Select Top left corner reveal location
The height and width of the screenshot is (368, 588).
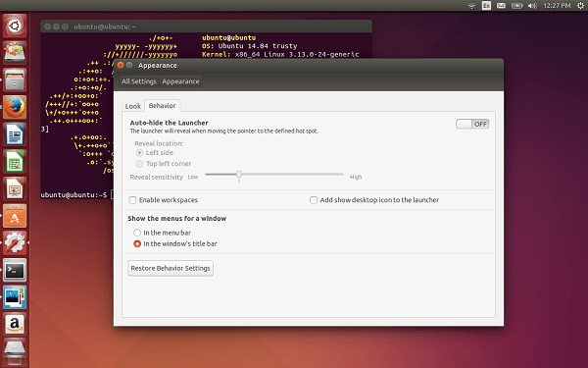[x=164, y=164]
